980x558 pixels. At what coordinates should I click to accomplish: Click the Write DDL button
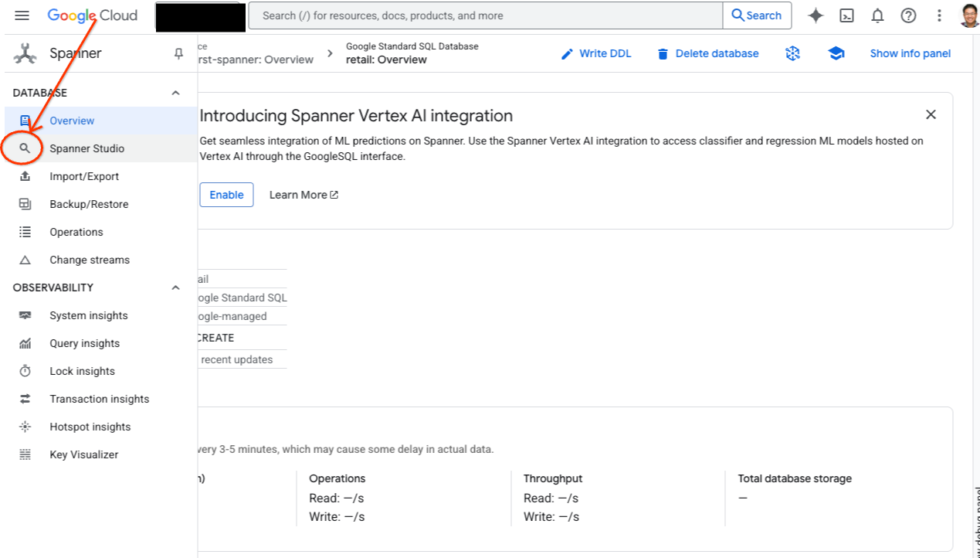point(596,53)
